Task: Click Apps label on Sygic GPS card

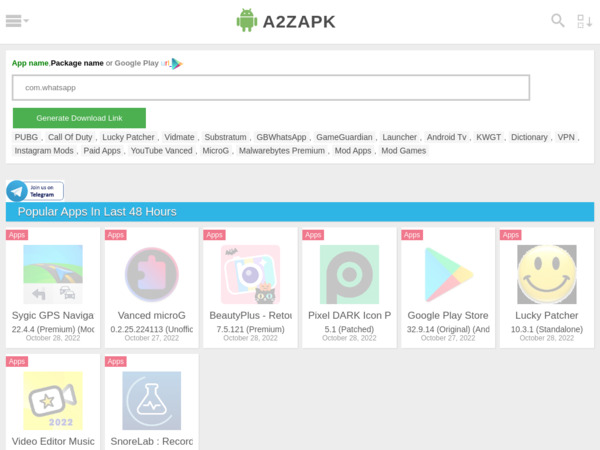Action: (17, 235)
